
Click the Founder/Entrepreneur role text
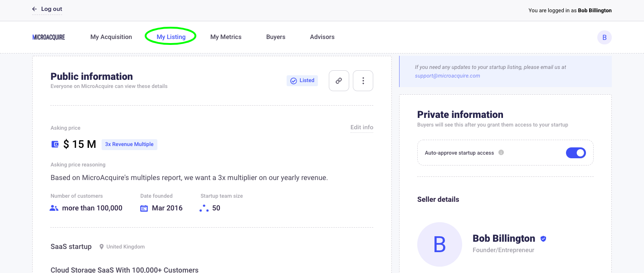tap(503, 250)
